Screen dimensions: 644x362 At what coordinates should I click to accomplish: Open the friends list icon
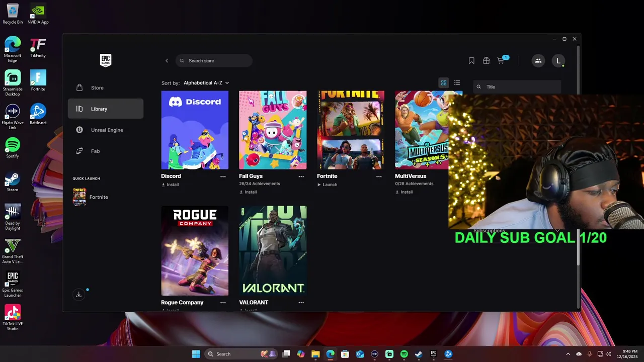click(538, 61)
